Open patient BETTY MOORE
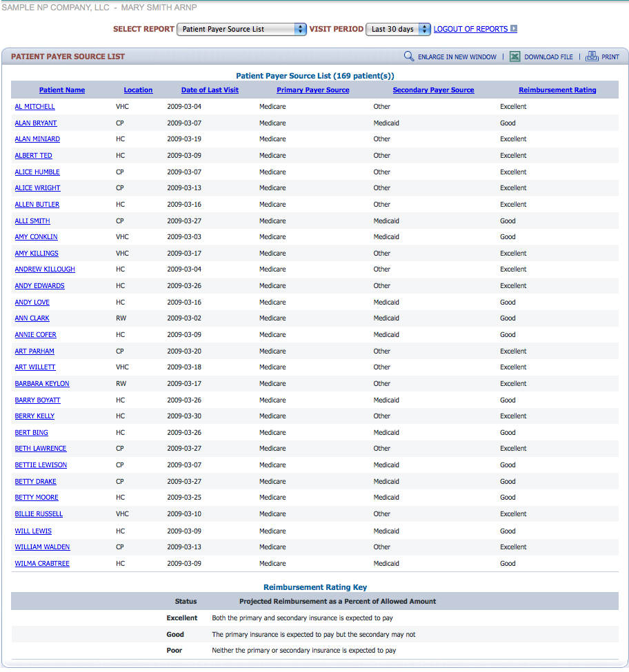Screen dimensions: 629x672 37,497
